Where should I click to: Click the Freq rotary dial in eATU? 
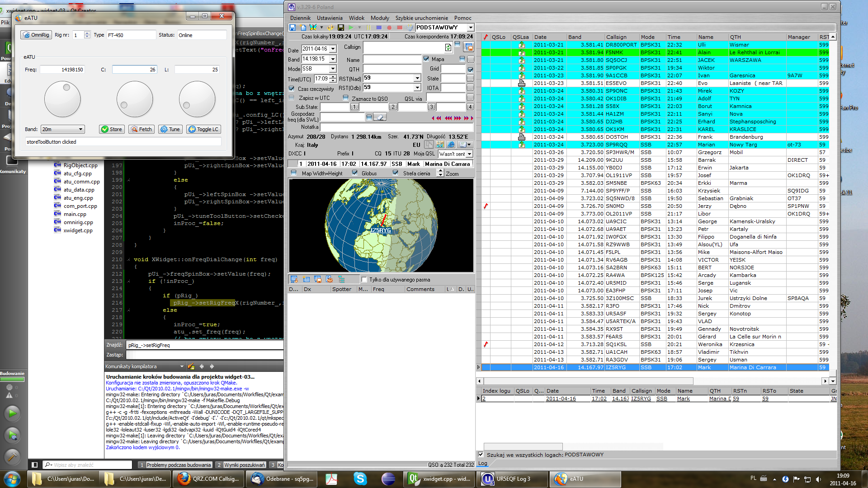[62, 99]
